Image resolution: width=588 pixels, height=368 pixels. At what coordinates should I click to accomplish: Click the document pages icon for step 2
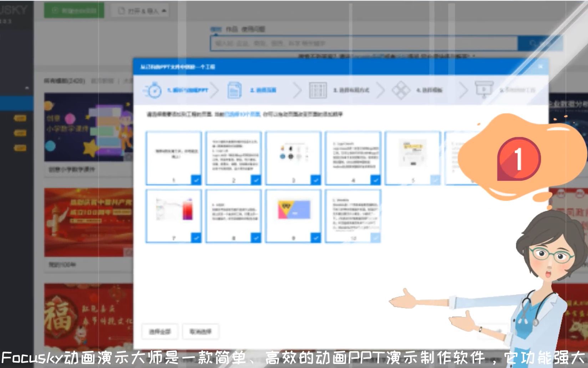[234, 90]
